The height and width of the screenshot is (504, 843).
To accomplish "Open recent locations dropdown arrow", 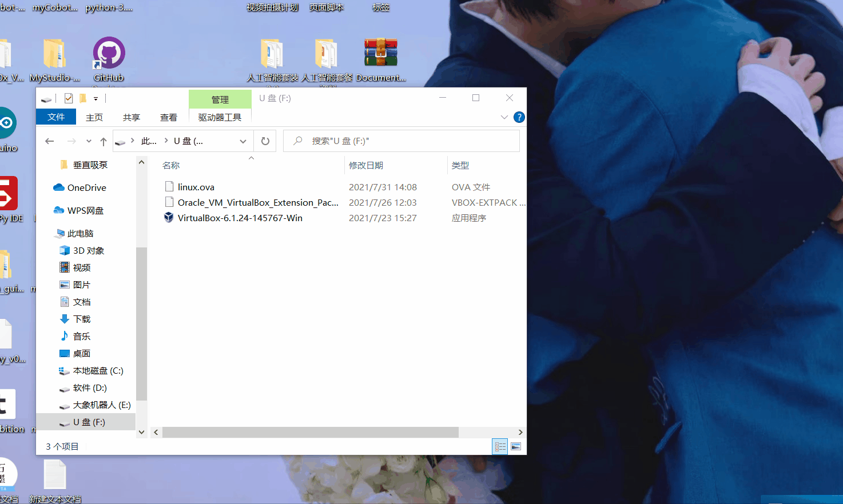I will pyautogui.click(x=89, y=141).
